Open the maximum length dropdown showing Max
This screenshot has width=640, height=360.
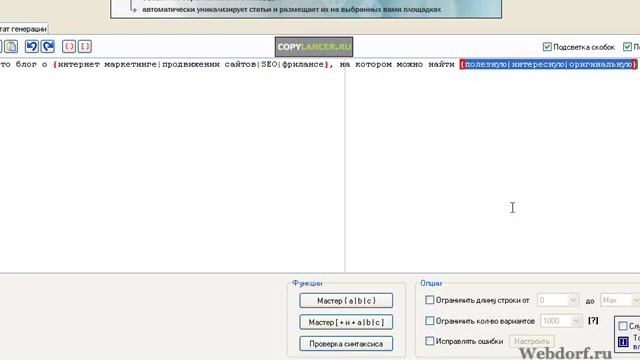tap(620, 300)
